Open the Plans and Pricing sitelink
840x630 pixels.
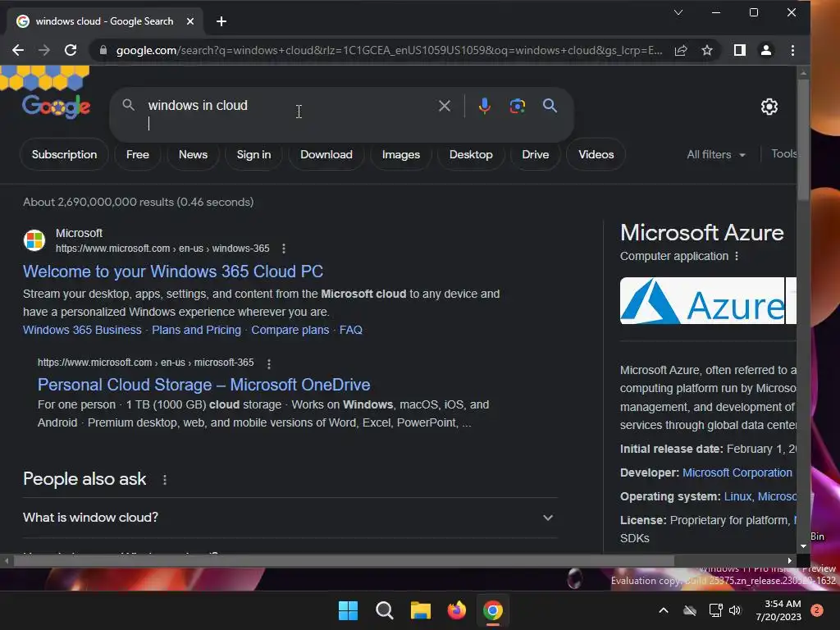196,330
